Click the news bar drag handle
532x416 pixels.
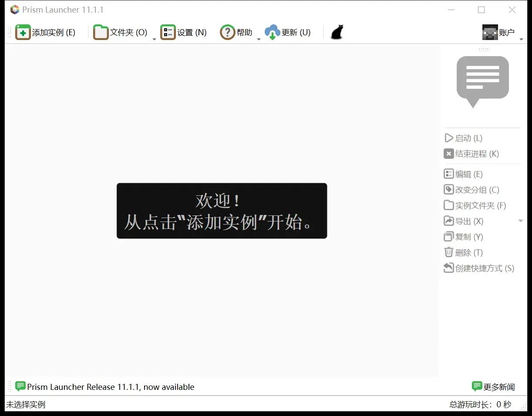click(x=9, y=386)
